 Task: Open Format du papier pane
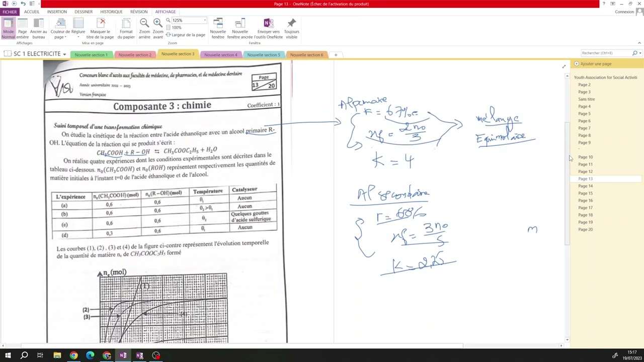coord(126,29)
